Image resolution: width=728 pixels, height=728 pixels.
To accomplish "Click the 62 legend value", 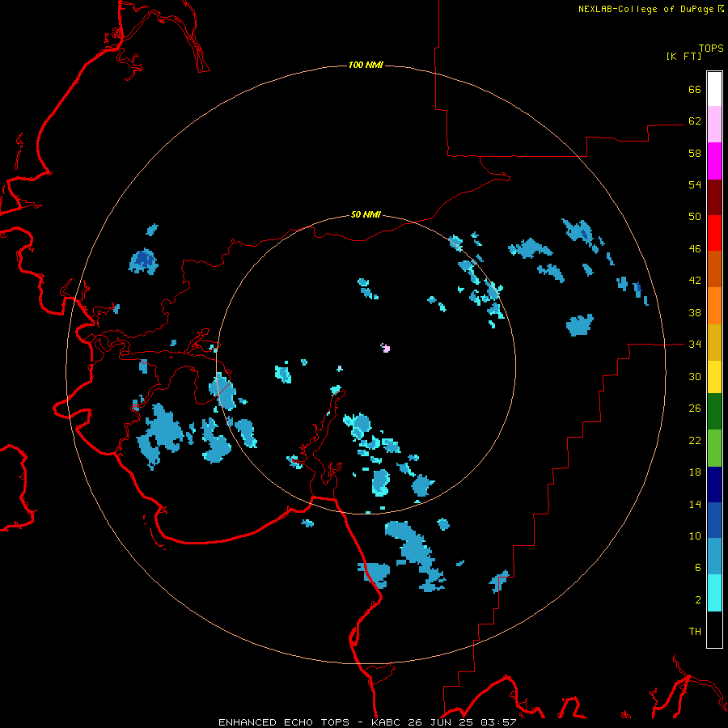I will 695,121.
